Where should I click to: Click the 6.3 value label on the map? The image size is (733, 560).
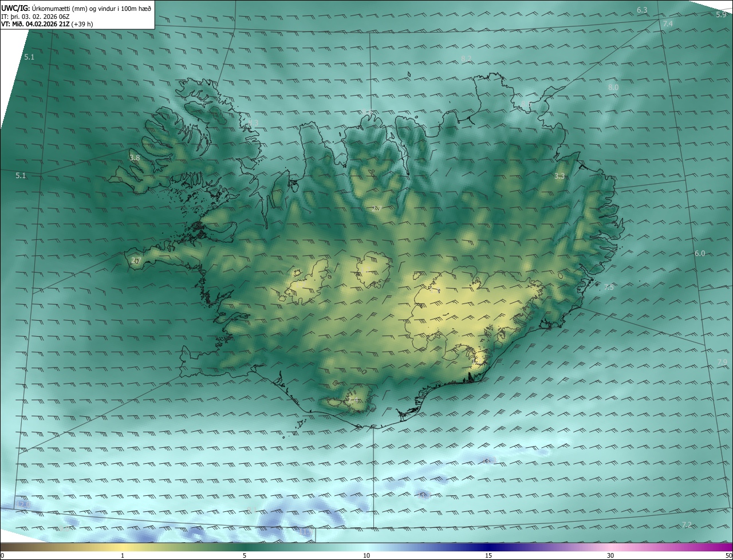coord(642,10)
